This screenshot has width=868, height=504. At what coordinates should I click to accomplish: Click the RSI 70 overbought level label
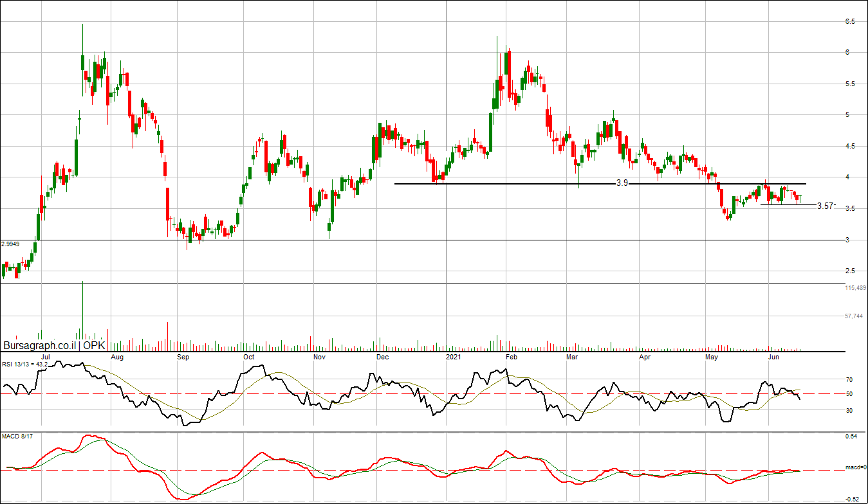click(849, 380)
